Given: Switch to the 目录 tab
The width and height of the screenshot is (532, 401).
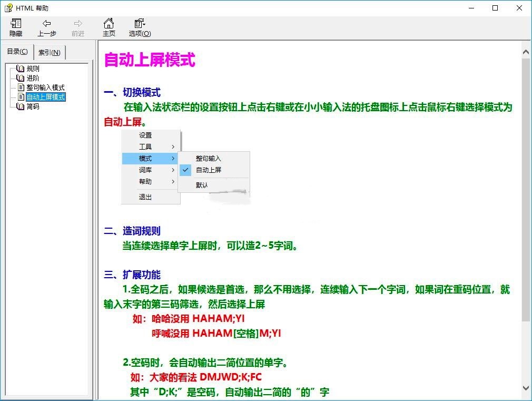Looking at the screenshot, I should tap(17, 52).
